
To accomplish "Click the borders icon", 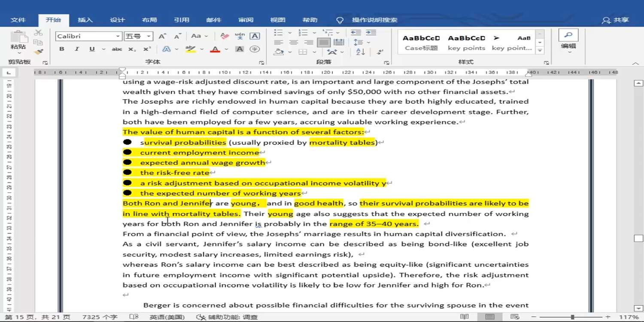I will (x=303, y=52).
